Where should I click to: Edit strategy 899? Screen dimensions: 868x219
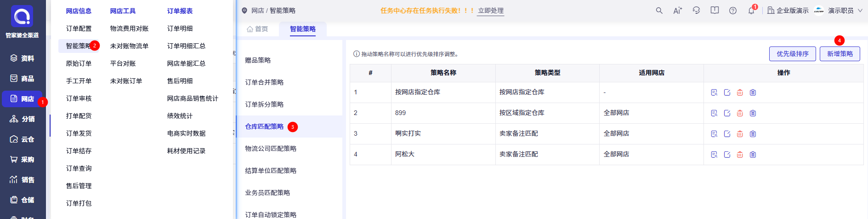[727, 113]
